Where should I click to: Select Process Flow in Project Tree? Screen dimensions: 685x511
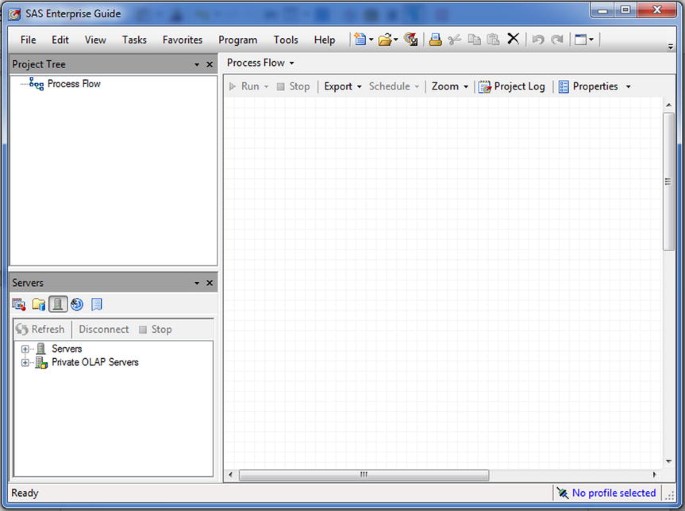(73, 84)
